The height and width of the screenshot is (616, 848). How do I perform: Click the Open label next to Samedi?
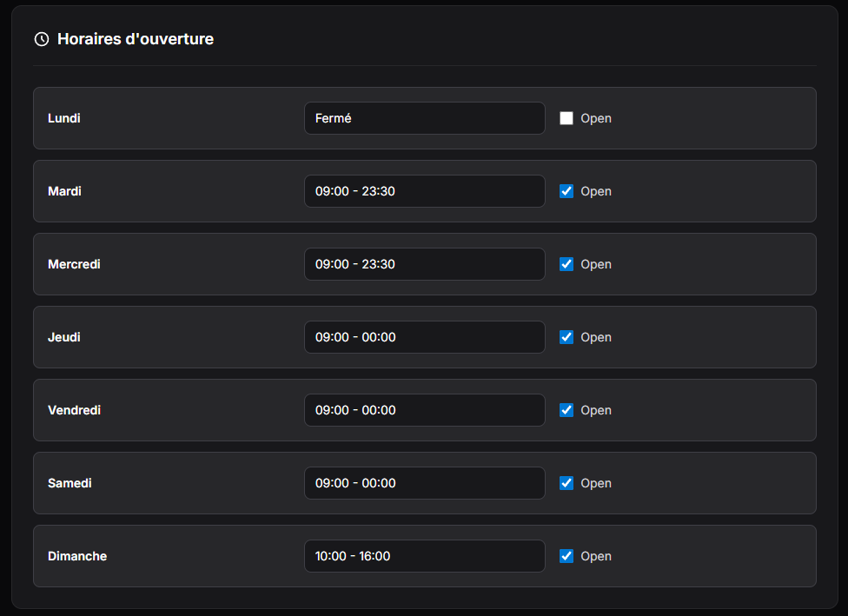click(596, 483)
